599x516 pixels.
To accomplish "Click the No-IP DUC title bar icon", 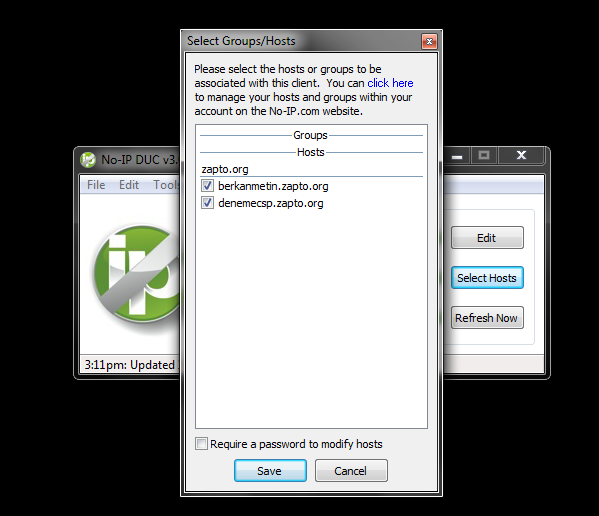I will pyautogui.click(x=88, y=159).
